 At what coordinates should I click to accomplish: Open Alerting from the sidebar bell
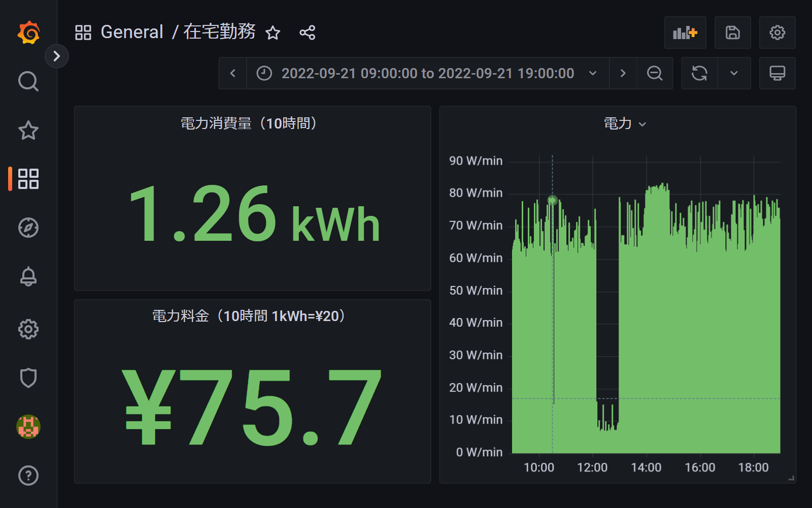[x=28, y=276]
